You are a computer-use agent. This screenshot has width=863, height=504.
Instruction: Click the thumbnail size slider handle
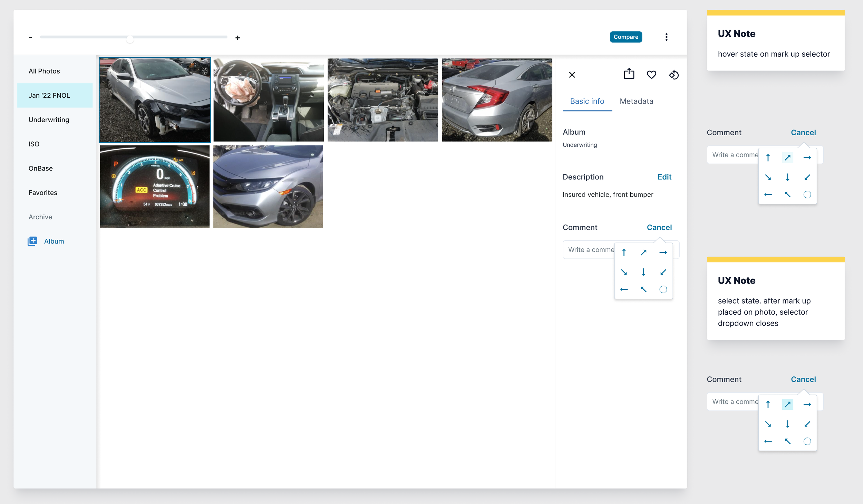tap(130, 39)
